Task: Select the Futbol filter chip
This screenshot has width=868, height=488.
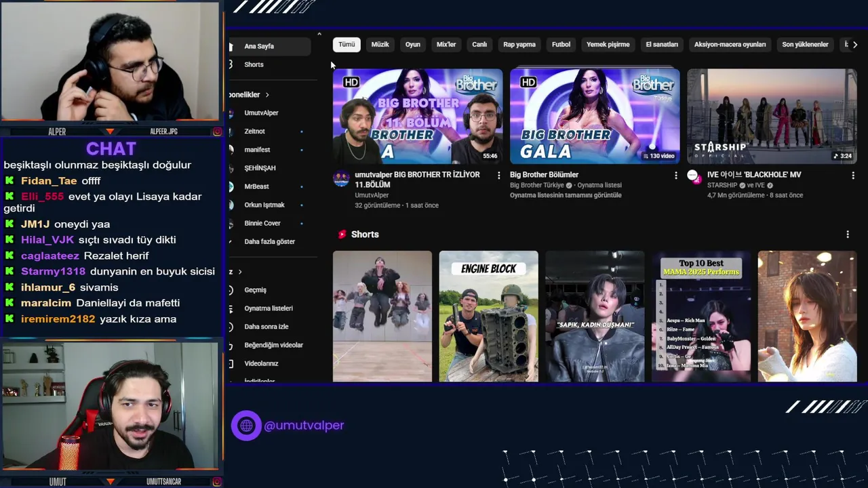Action: pyautogui.click(x=561, y=45)
